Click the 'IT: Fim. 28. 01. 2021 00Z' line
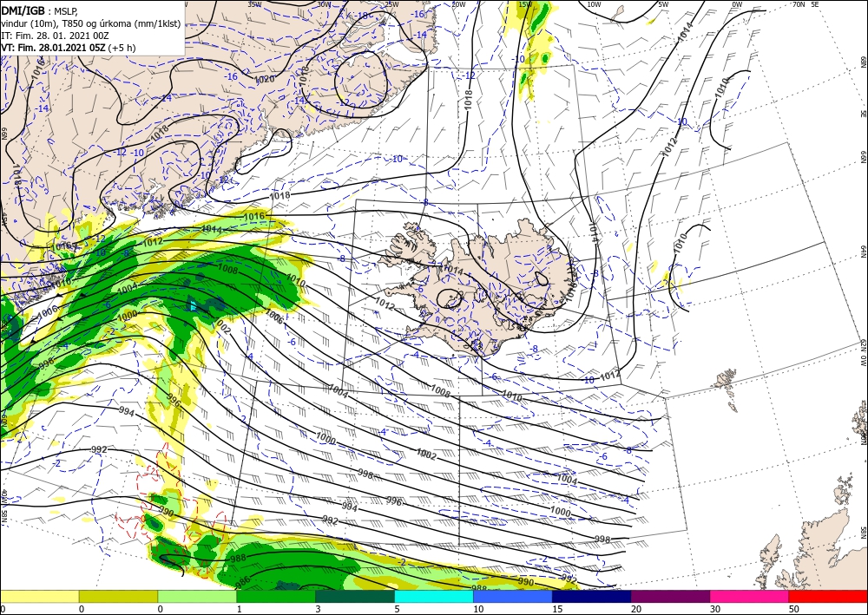This screenshot has width=868, height=615. pyautogui.click(x=54, y=36)
